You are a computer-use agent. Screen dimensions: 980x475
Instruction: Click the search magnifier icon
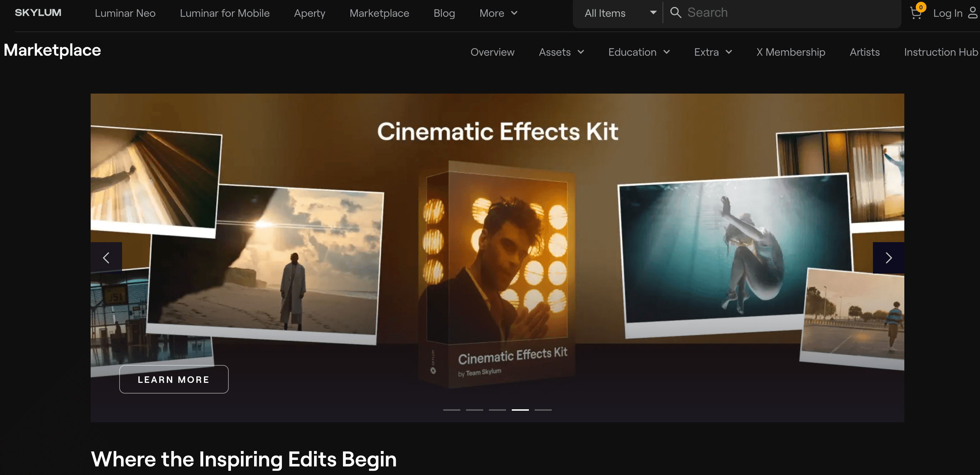pyautogui.click(x=675, y=12)
